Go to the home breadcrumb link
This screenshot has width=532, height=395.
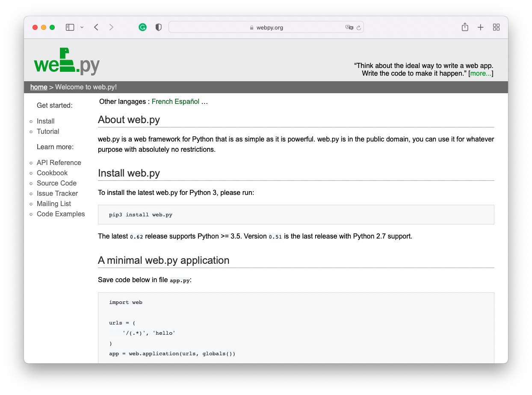click(38, 87)
